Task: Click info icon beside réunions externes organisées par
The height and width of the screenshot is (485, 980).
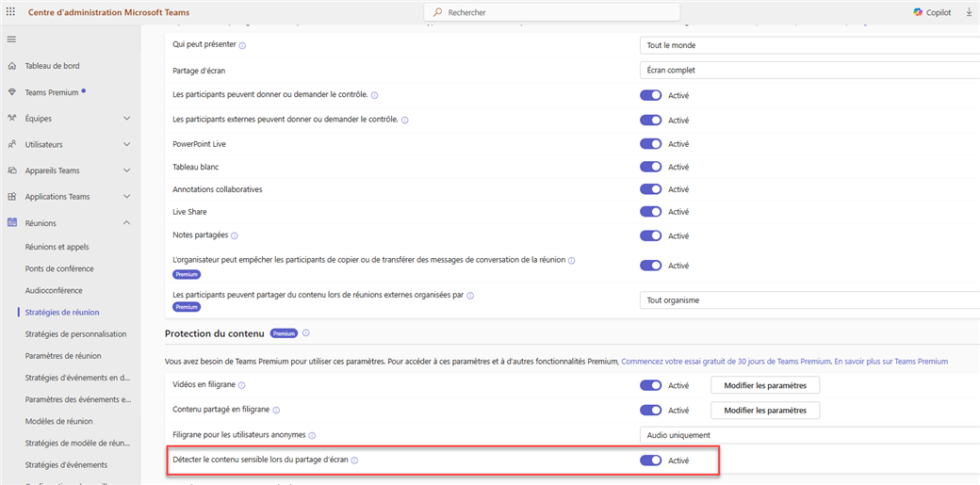Action: click(470, 296)
